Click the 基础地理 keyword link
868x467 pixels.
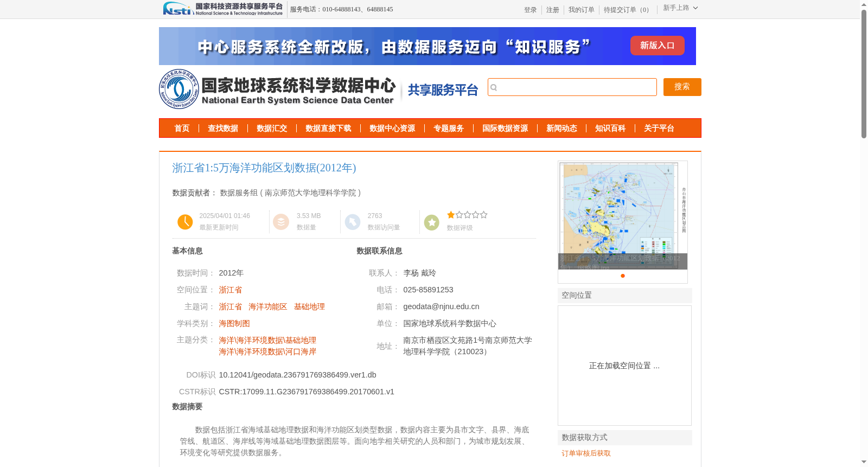[x=309, y=306]
